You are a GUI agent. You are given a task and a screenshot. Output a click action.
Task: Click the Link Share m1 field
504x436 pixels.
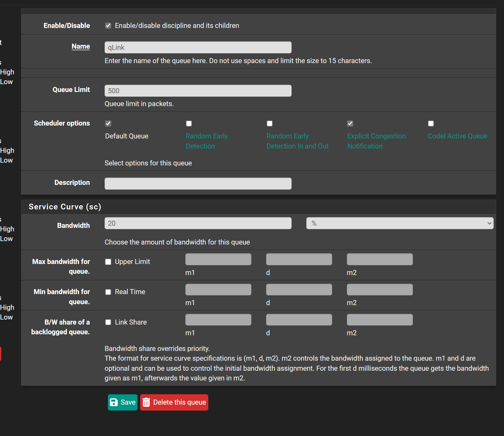(x=218, y=320)
